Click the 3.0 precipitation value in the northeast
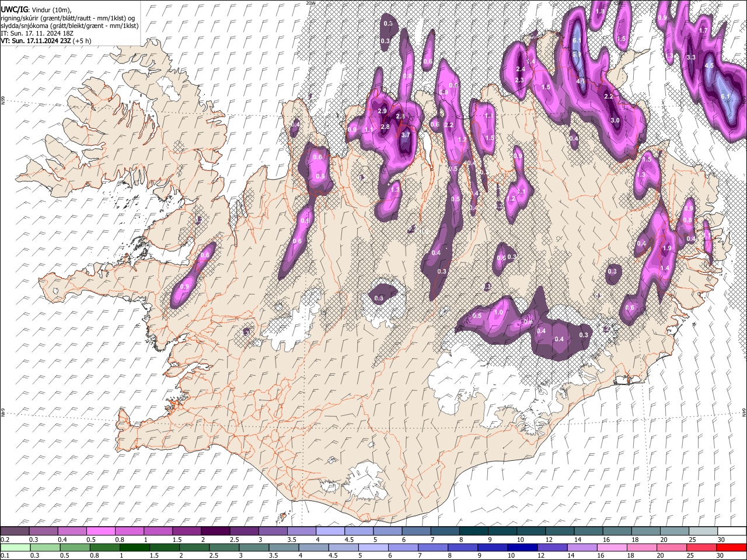This screenshot has width=747, height=560. (x=615, y=120)
